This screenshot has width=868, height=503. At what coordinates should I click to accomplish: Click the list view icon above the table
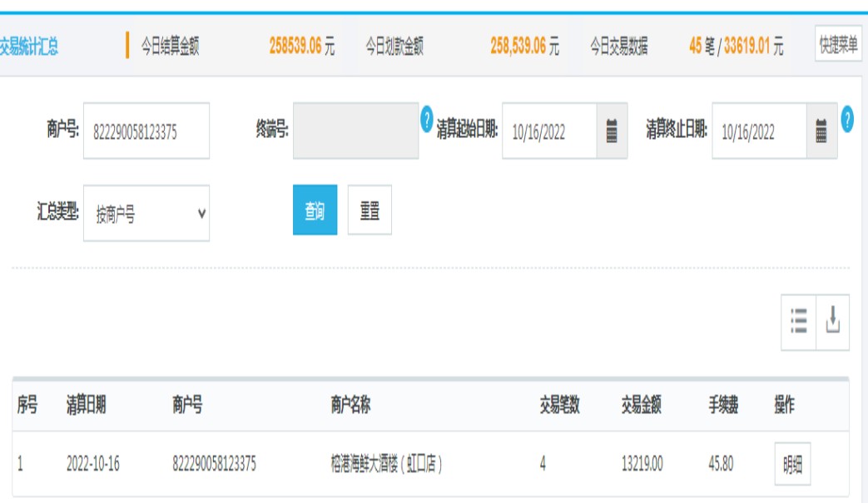tap(799, 322)
